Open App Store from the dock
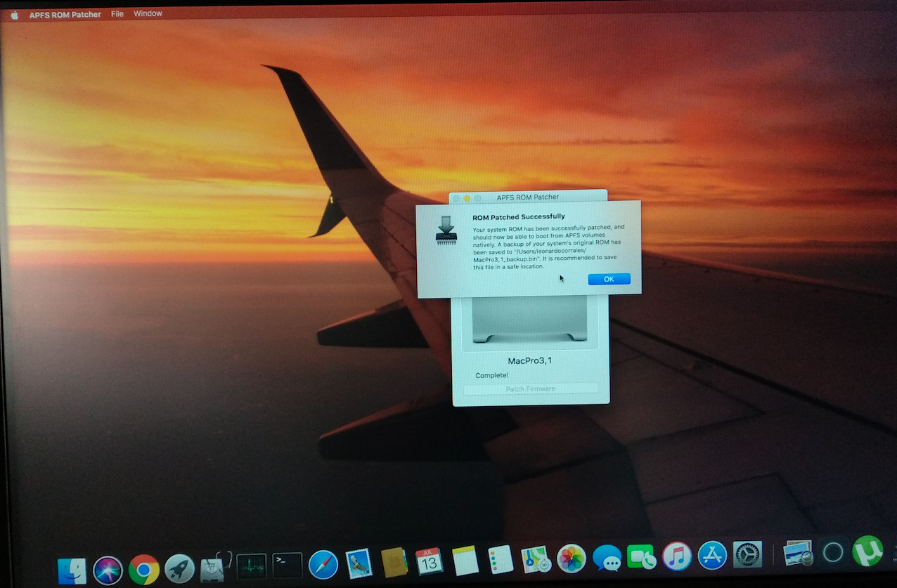The image size is (897, 588). click(x=712, y=555)
